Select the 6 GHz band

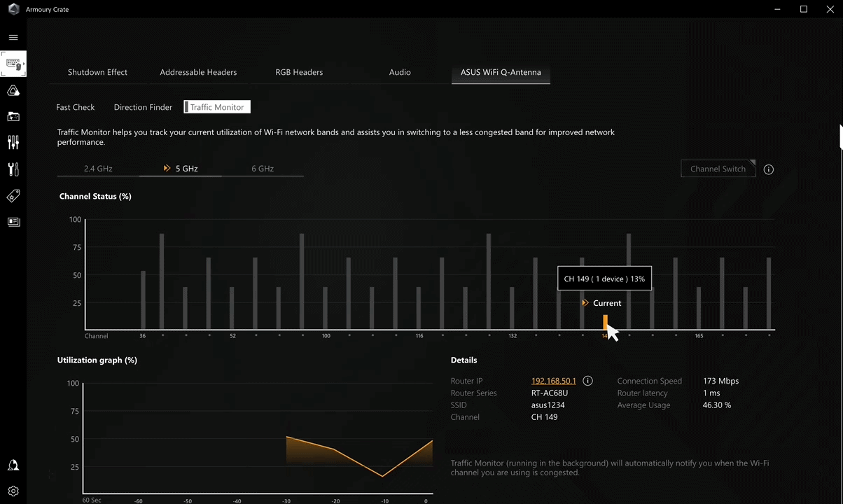(263, 169)
